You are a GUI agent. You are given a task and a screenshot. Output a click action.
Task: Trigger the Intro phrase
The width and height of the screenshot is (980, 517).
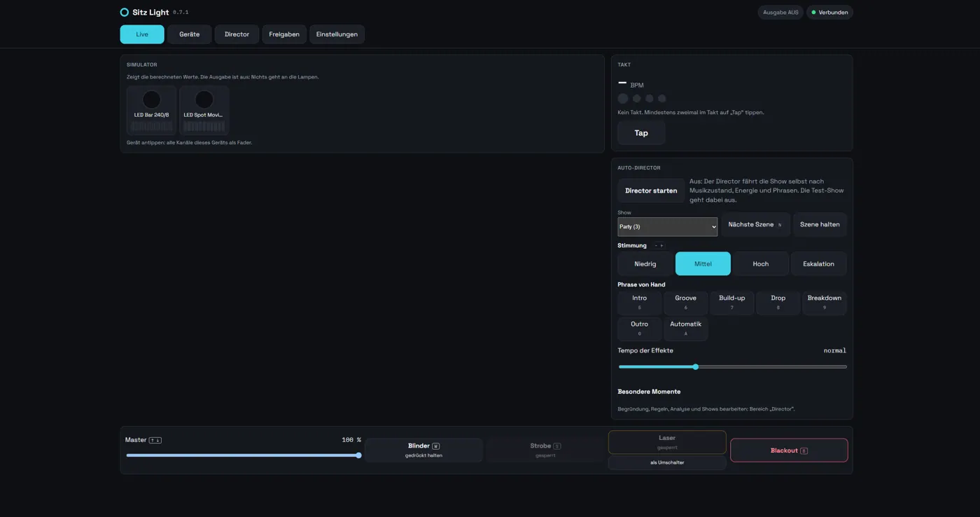[640, 303]
